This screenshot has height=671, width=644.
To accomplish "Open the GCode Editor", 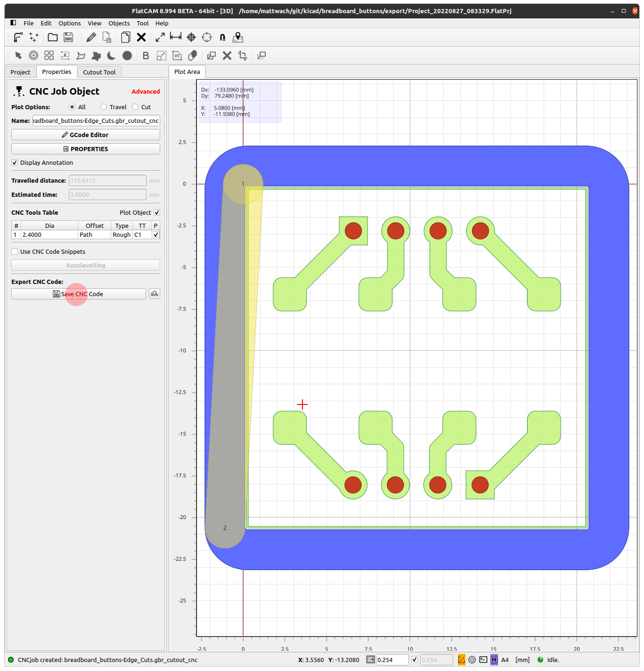I will click(85, 135).
